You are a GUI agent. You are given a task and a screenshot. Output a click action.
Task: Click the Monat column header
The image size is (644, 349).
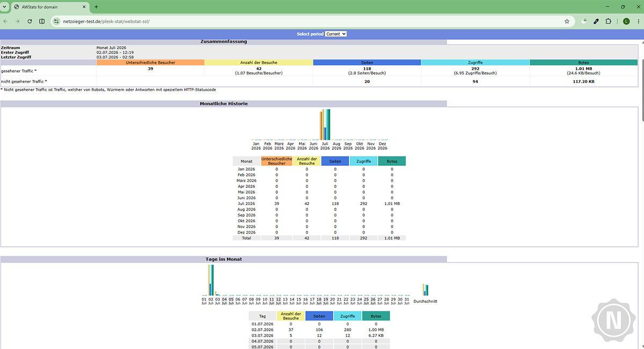pyautogui.click(x=246, y=161)
